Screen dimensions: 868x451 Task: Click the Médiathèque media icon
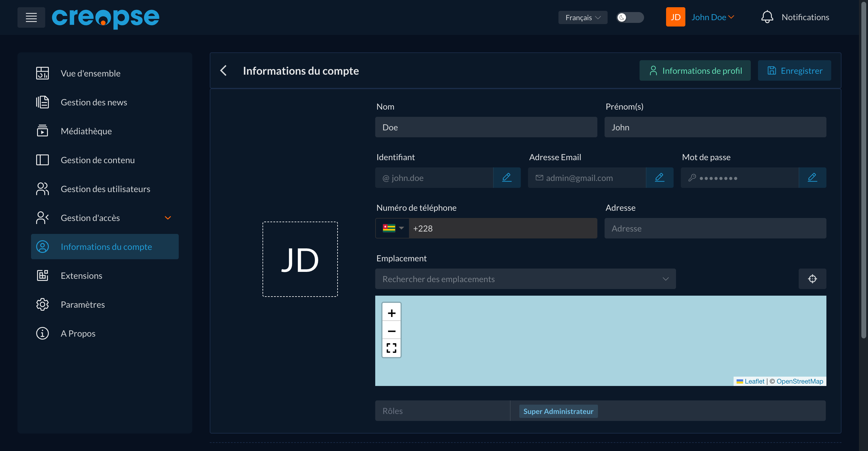coord(42,131)
